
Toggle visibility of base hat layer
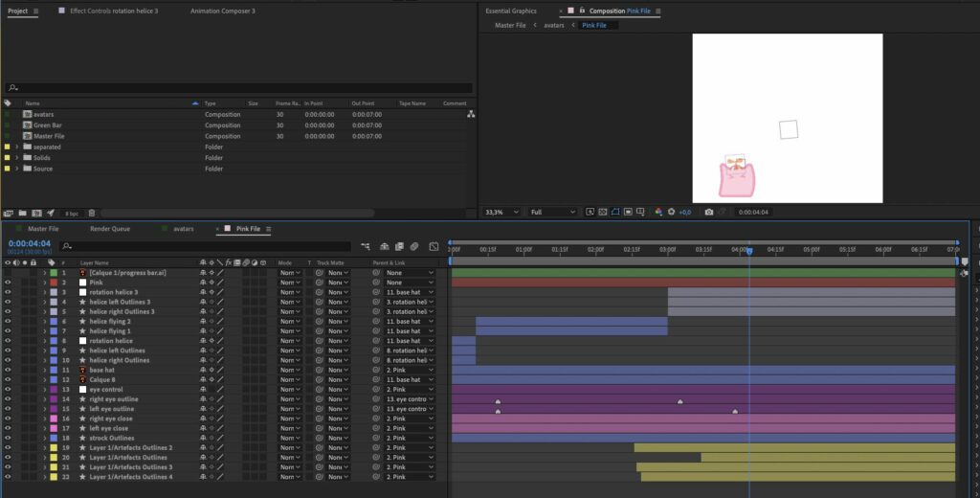pos(8,370)
